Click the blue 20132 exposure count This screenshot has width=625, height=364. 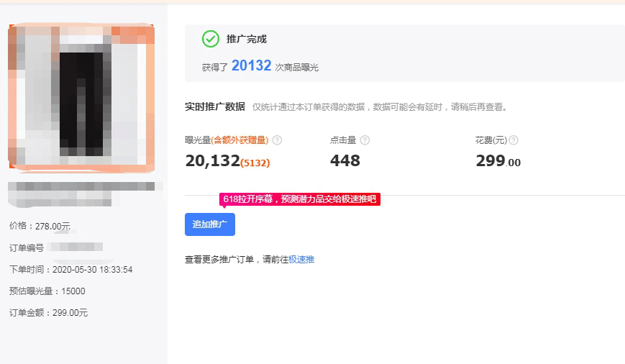251,66
